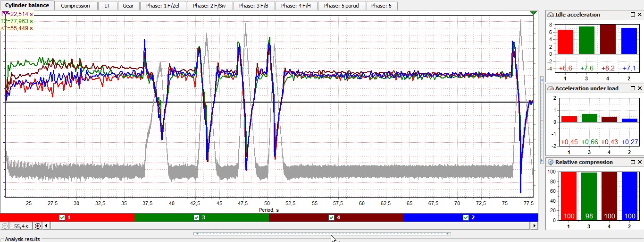The image size is (644, 242).
Task: Click the +7,1 idle acceleration value
Action: [x=629, y=69]
